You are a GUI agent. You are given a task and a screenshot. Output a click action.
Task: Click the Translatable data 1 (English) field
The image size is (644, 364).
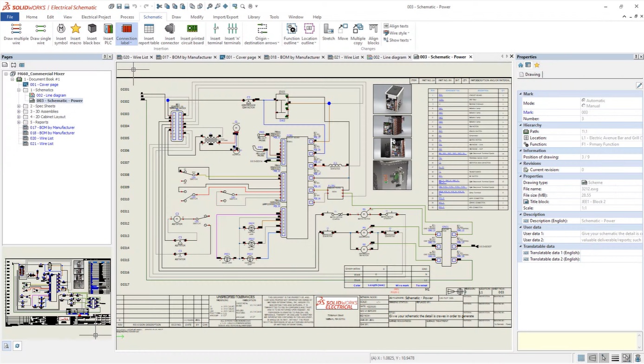[x=611, y=253]
